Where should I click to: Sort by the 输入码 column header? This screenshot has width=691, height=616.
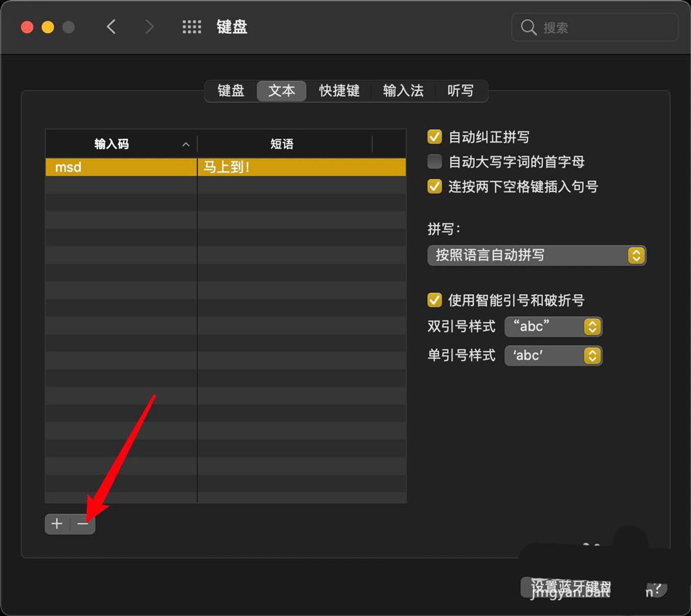(x=121, y=144)
